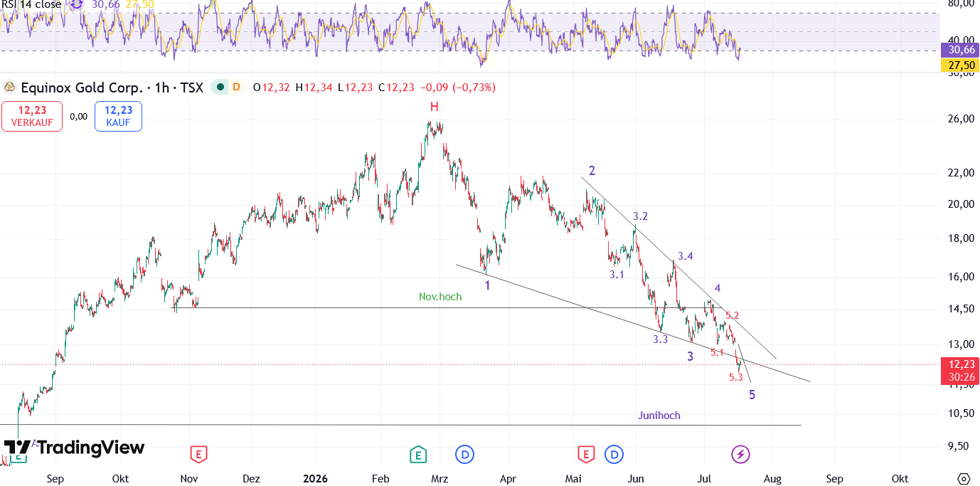Select wave label 2 on the chart
The image size is (980, 486).
point(592,171)
